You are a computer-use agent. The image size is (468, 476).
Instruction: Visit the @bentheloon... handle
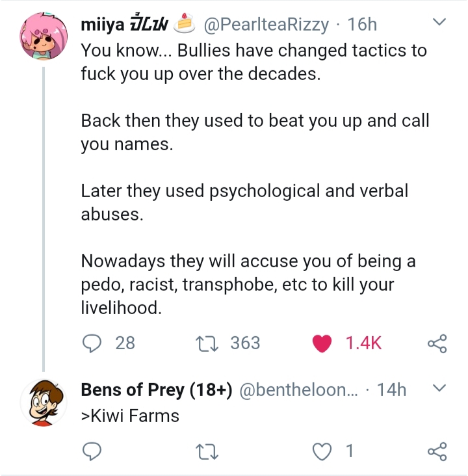pos(298,390)
